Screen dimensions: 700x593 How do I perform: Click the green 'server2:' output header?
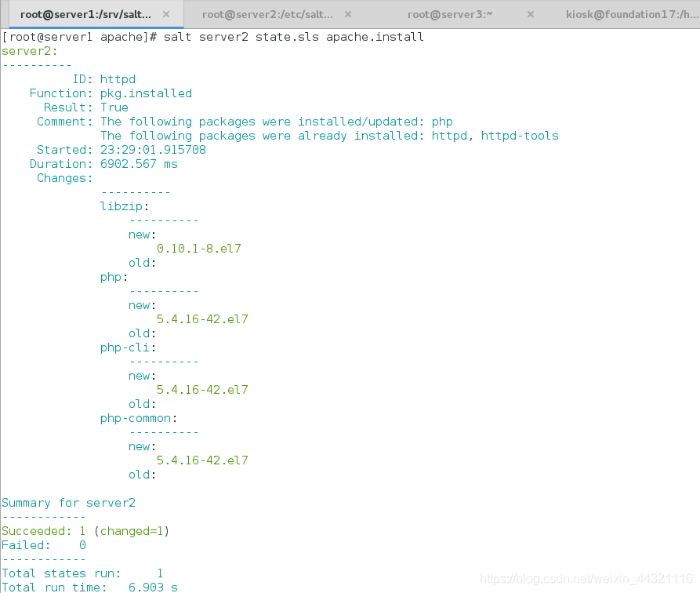click(x=30, y=51)
